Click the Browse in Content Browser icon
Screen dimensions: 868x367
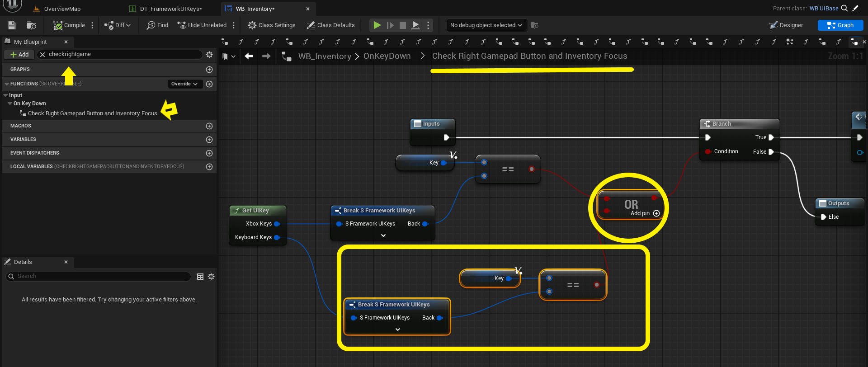[31, 25]
